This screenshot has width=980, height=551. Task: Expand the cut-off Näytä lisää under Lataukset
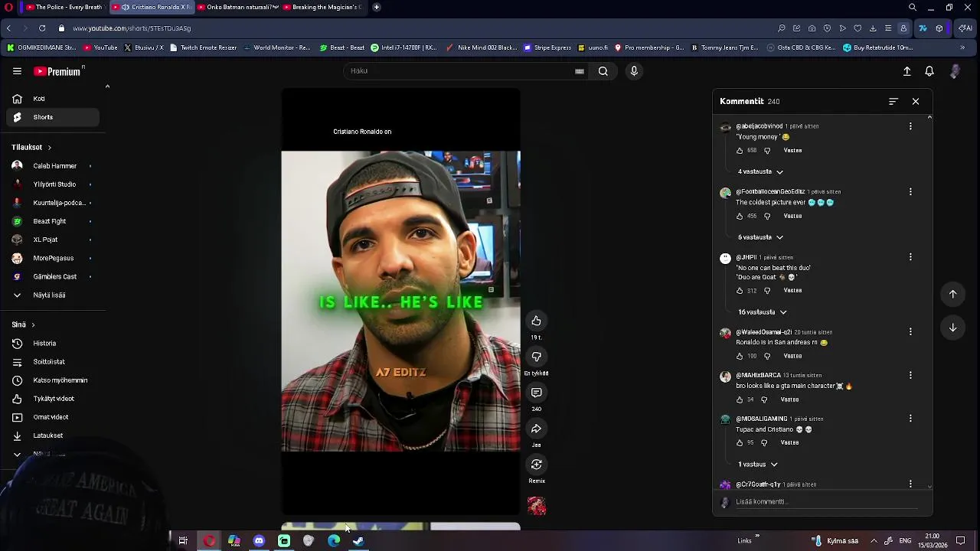(49, 454)
